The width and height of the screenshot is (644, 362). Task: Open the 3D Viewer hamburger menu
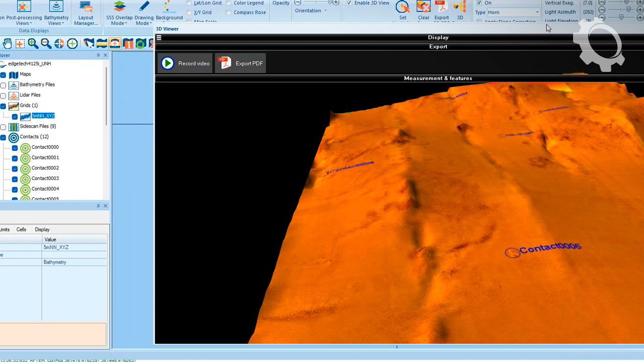coord(159,38)
